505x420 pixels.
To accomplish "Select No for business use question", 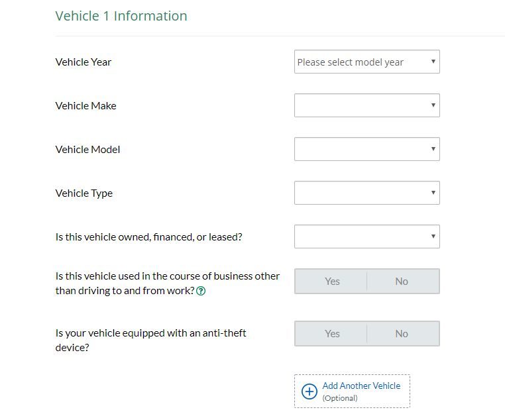I will click(403, 282).
